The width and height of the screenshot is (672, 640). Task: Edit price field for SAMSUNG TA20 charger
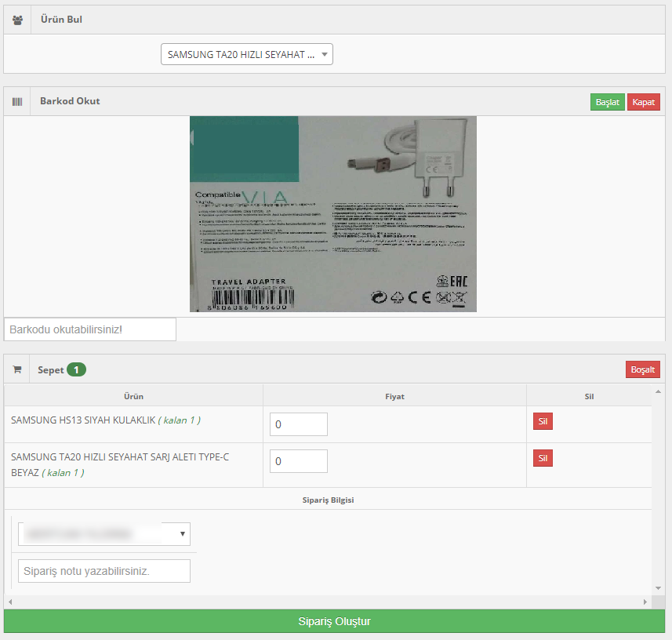[299, 461]
